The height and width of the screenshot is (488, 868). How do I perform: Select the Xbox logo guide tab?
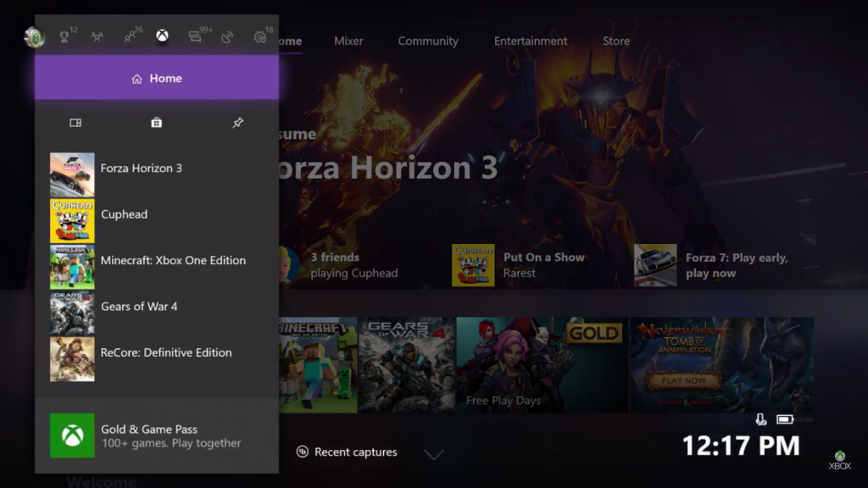162,36
